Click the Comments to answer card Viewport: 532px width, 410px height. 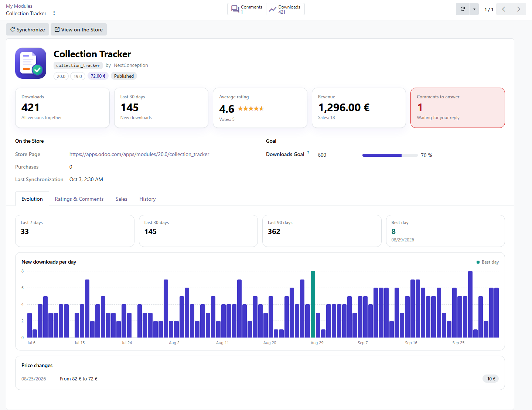pyautogui.click(x=458, y=108)
